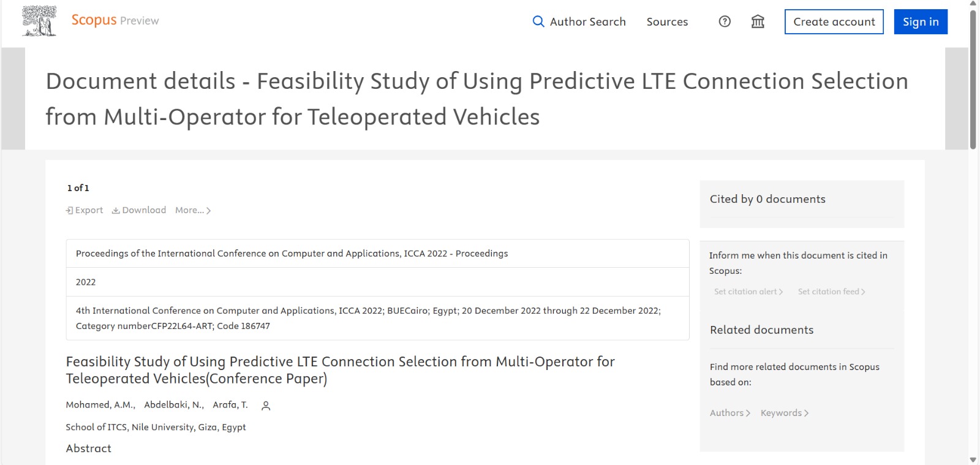The height and width of the screenshot is (465, 980).
Task: Open the help question mark icon
Action: (x=725, y=21)
